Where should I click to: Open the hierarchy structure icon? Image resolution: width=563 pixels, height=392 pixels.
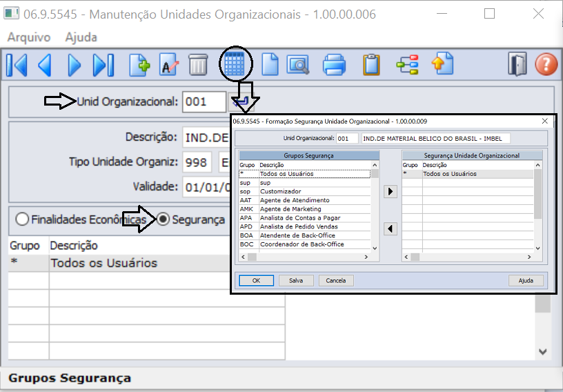click(408, 65)
